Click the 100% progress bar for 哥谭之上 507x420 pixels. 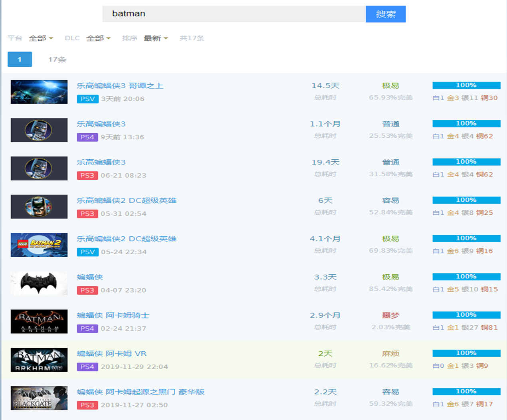click(x=466, y=85)
